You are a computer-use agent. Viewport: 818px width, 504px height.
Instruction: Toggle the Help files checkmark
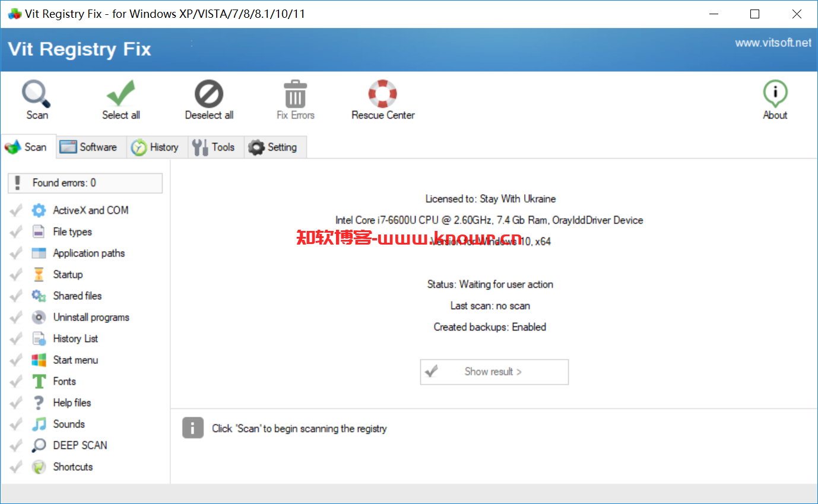click(x=17, y=402)
